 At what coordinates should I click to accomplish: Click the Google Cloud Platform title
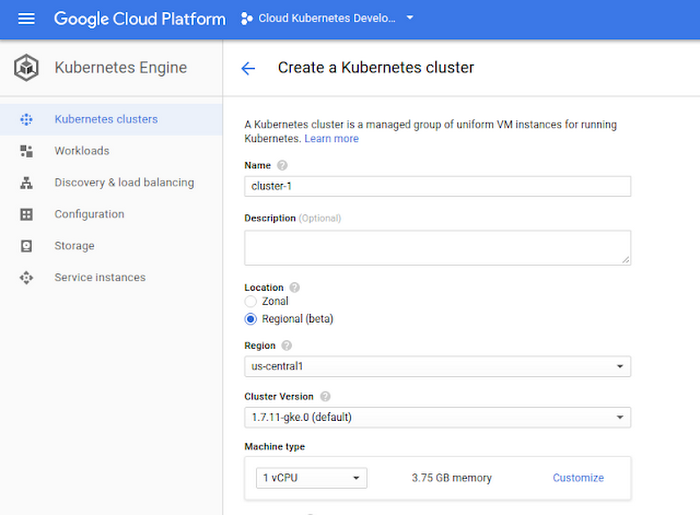tap(140, 19)
